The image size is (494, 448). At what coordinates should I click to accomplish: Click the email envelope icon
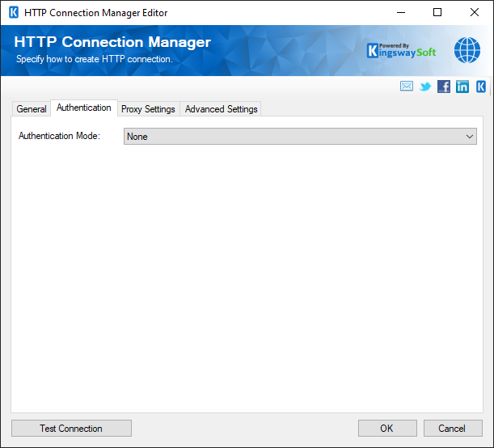(407, 86)
